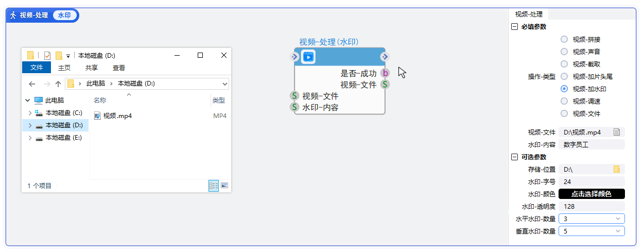This screenshot has height=250, width=644.
Task: Click the leftmost folder icon in Explorer title bar
Action: (30, 56)
